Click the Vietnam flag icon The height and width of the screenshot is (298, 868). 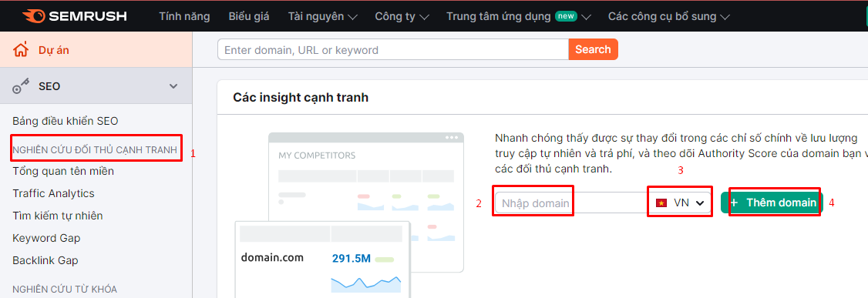click(661, 203)
